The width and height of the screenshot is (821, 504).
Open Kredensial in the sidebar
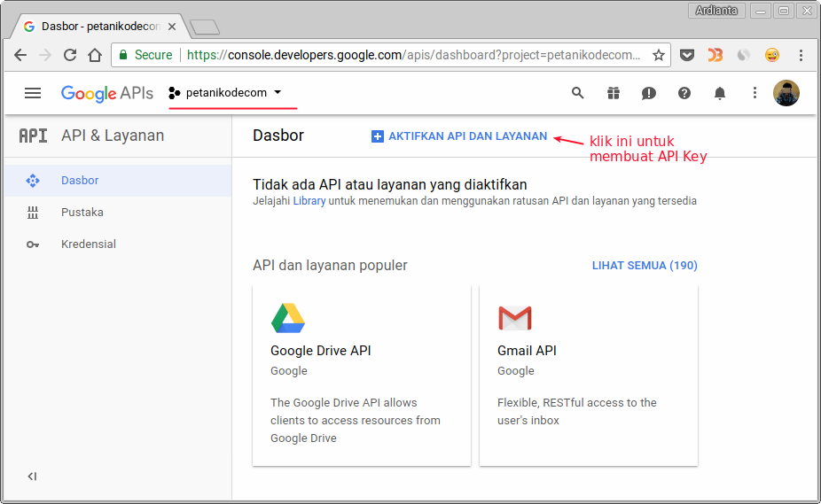(x=118, y=244)
